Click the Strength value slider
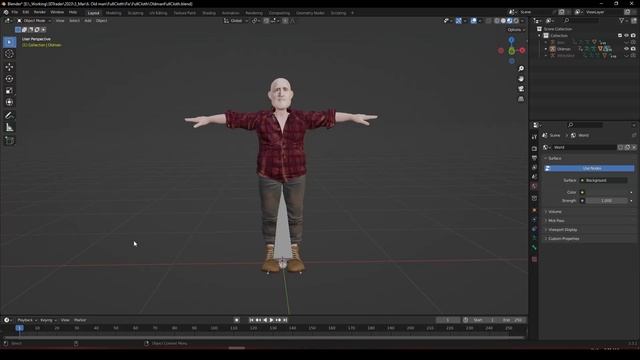The image size is (640, 360). (607, 201)
